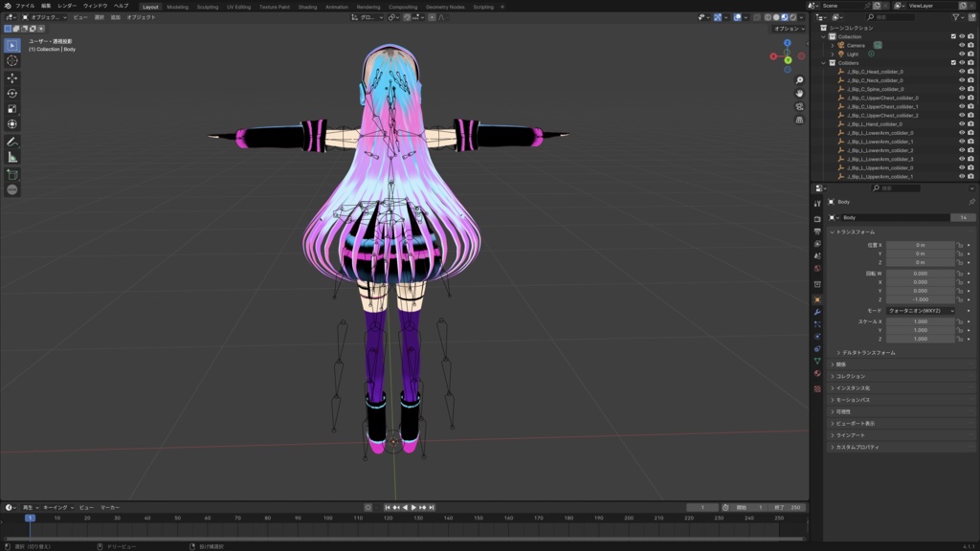Click the viewport zoom magnifier icon
Viewport: 980px width, 551px height.
pos(799,80)
